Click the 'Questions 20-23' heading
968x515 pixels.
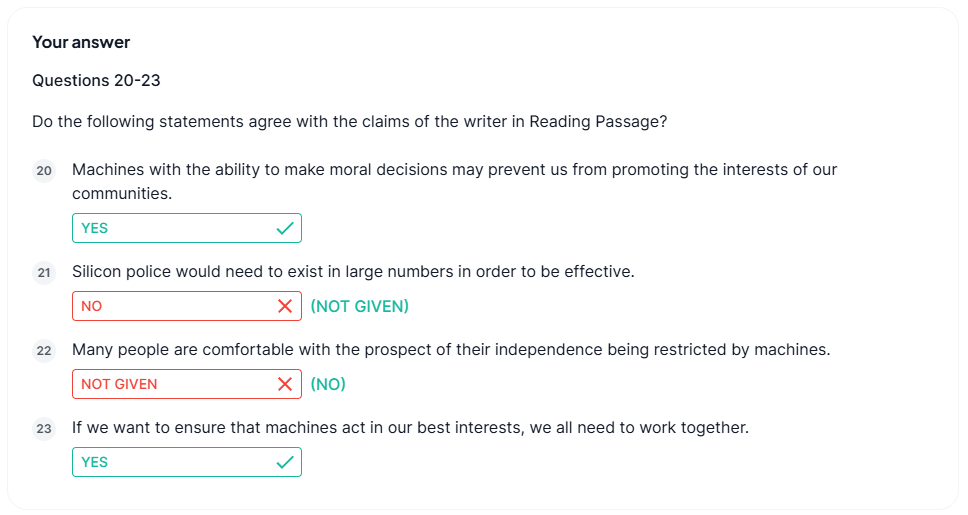[96, 80]
